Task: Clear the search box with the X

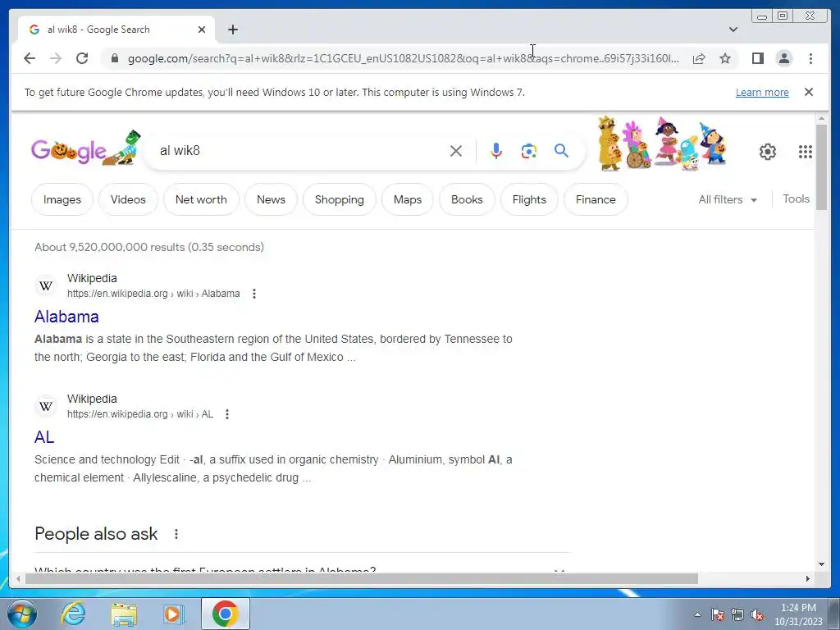Action: pyautogui.click(x=456, y=151)
